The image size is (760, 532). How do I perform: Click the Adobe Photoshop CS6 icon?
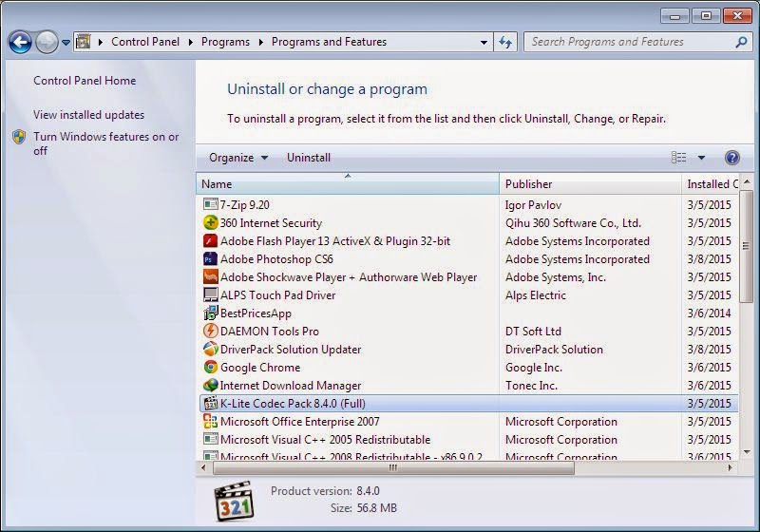(210, 258)
